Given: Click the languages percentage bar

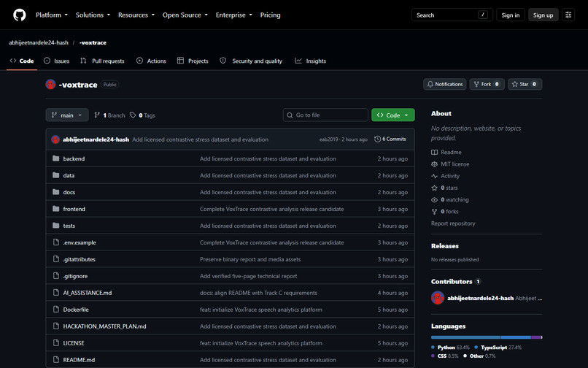Looking at the screenshot, I should click(x=487, y=337).
